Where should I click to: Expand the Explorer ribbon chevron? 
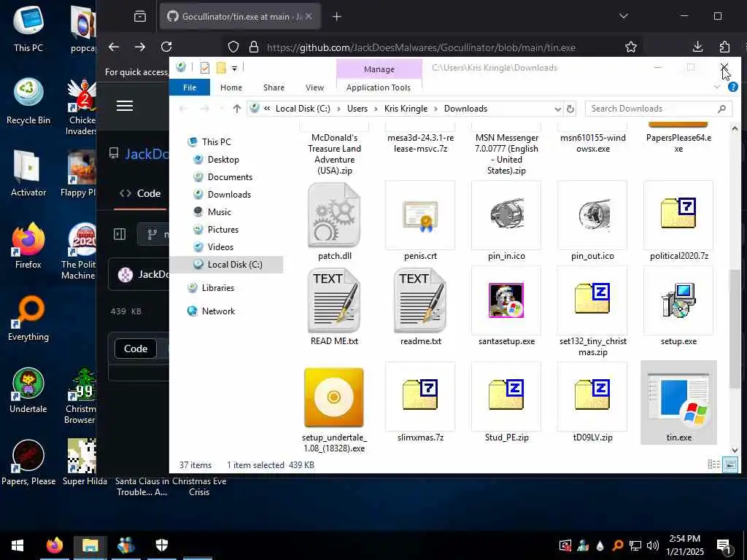[717, 87]
